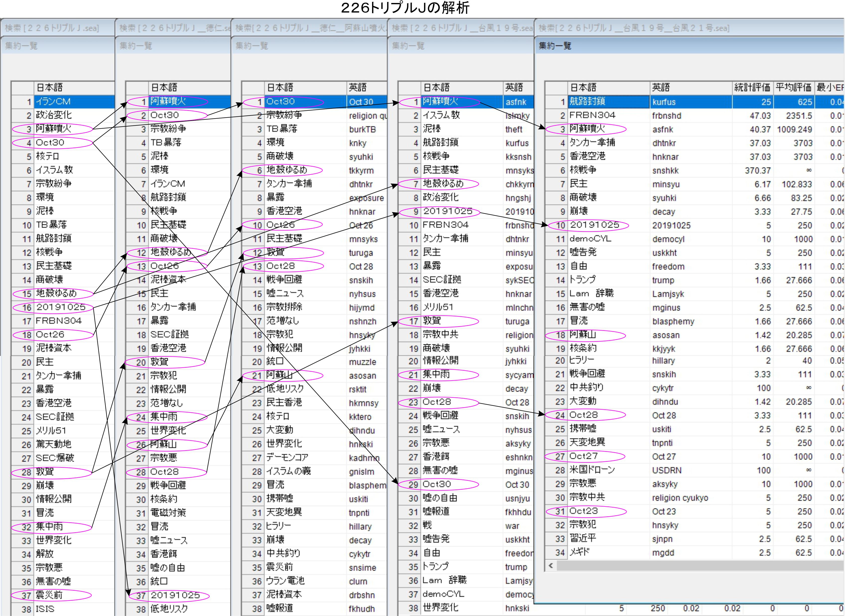Image resolution: width=845 pixels, height=616 pixels.
Task: Click the 集約一覧 title in the rightmost window
Action: [x=555, y=46]
